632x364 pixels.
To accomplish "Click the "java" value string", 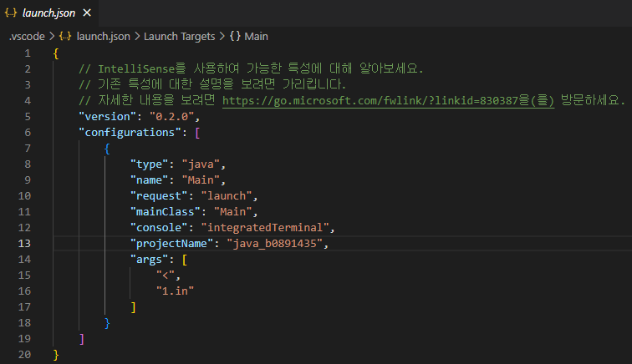I will [x=201, y=164].
